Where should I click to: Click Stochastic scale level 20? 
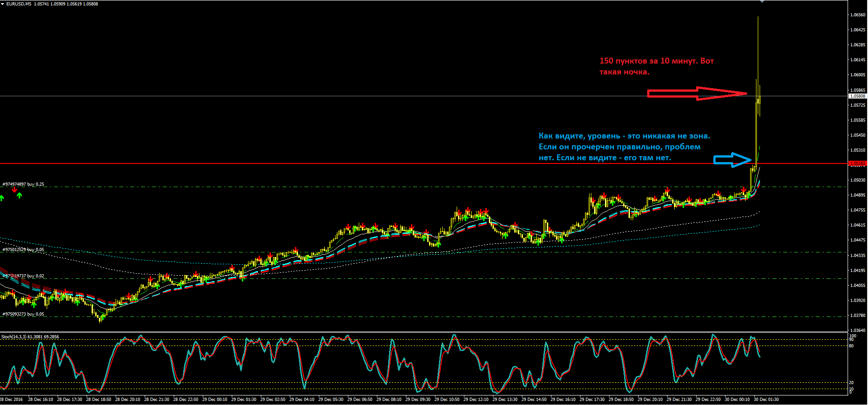(x=852, y=383)
